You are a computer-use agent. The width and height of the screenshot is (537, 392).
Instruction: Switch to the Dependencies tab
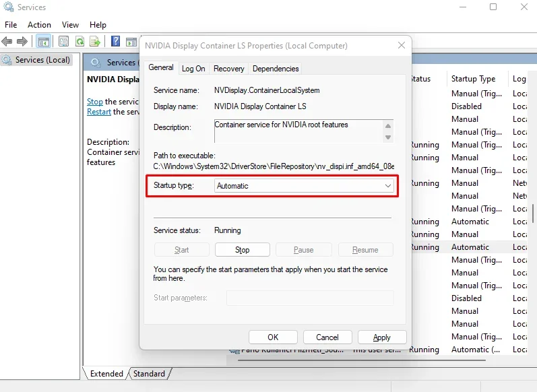[x=276, y=69]
